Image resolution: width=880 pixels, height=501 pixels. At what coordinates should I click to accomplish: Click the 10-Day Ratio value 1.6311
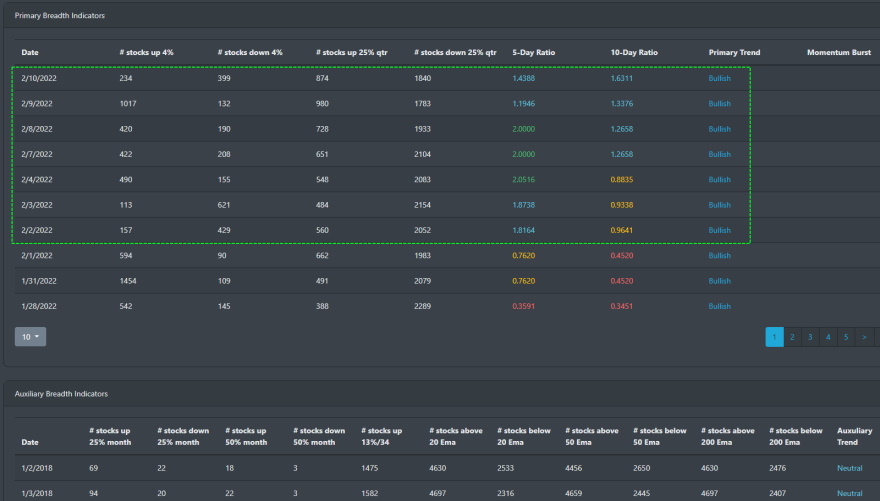[x=622, y=78]
